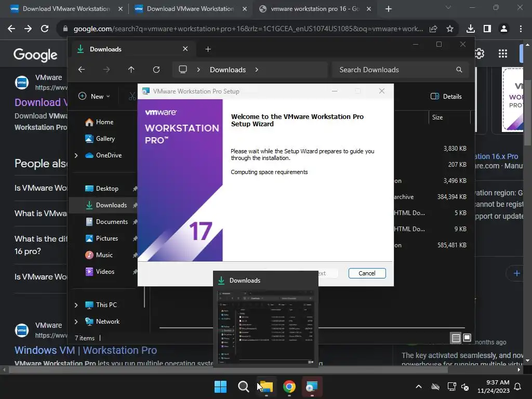This screenshot has width=532, height=399.
Task: Expand the This PC tree node
Action: click(76, 305)
